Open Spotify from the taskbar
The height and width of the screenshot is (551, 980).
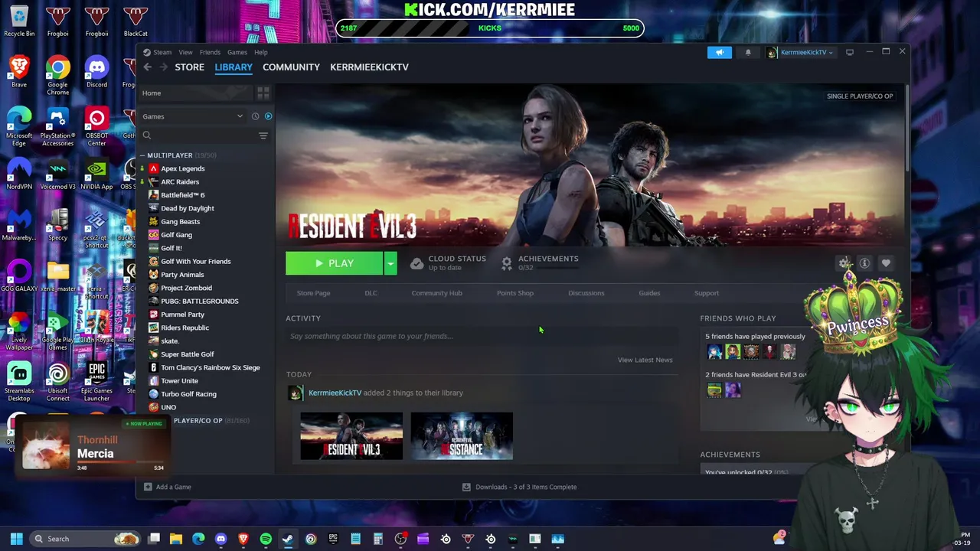coord(266,539)
